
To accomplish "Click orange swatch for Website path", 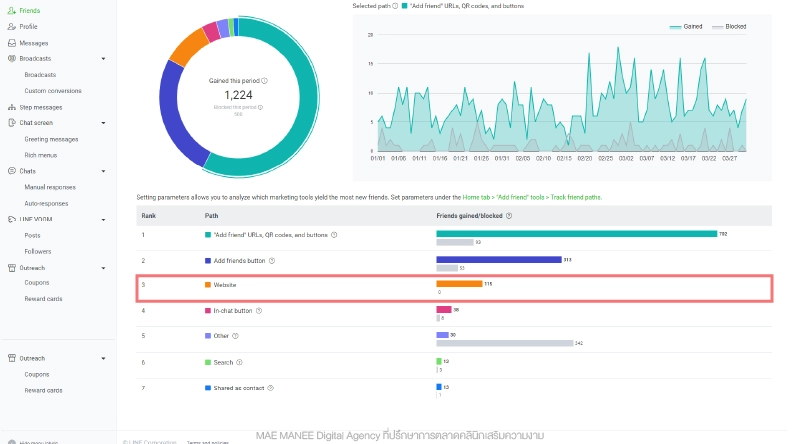I will [208, 285].
